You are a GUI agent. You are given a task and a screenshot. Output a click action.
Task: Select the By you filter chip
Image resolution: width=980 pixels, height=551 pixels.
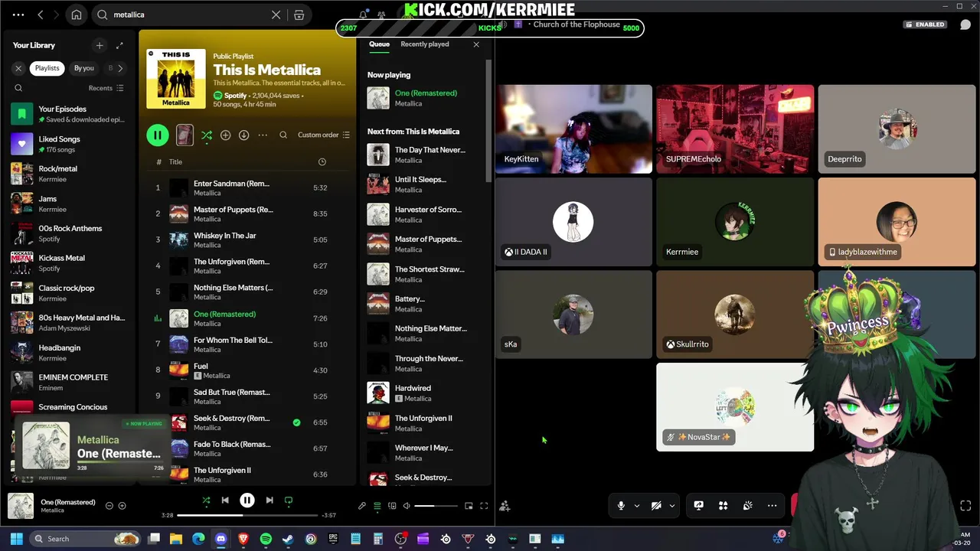(84, 68)
